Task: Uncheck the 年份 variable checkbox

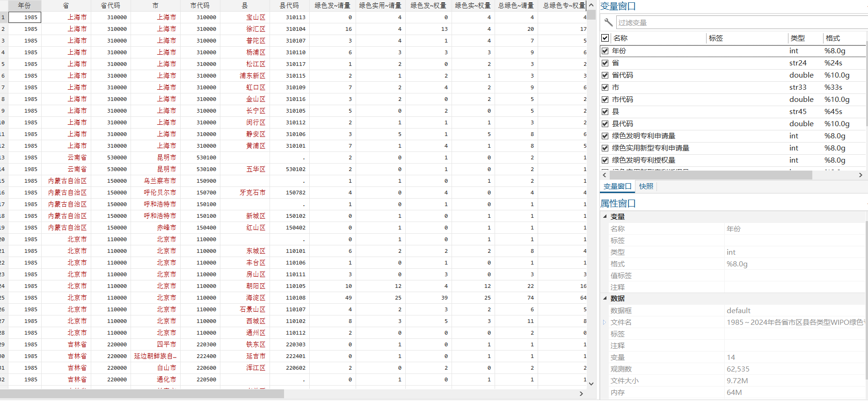Action: tap(605, 51)
